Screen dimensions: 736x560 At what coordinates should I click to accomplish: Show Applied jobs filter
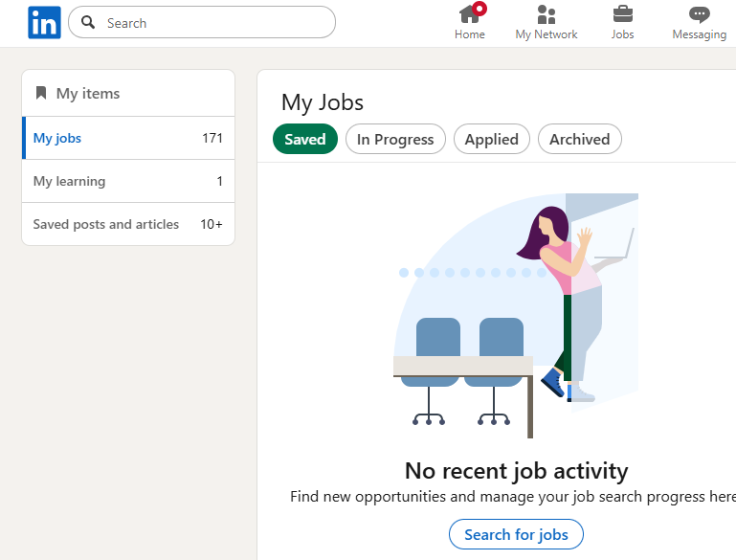(x=491, y=140)
